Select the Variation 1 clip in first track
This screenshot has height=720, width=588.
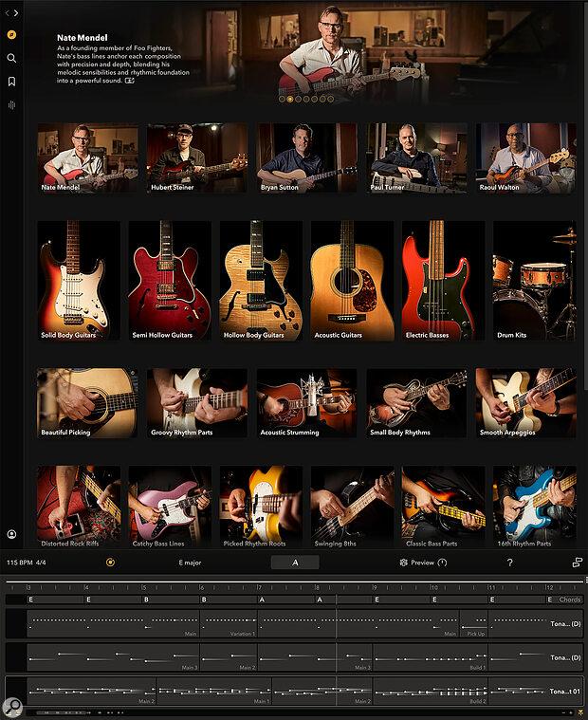(229, 623)
